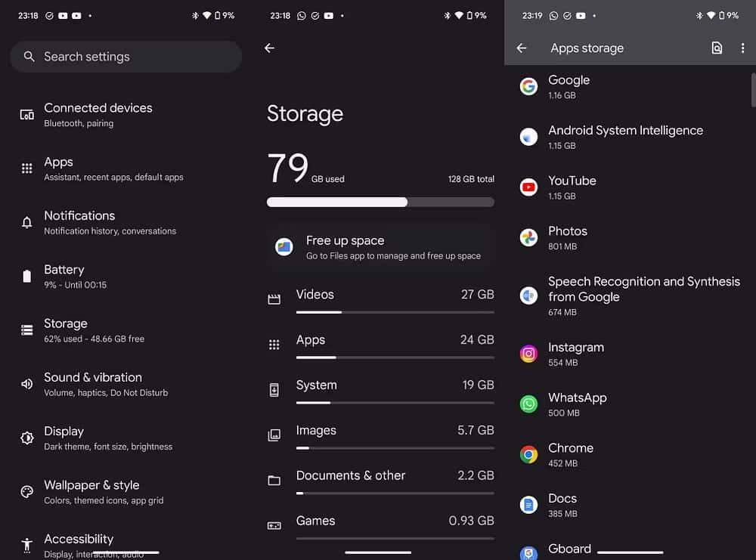
Task: Tap the Google Docs app icon
Action: point(528,505)
